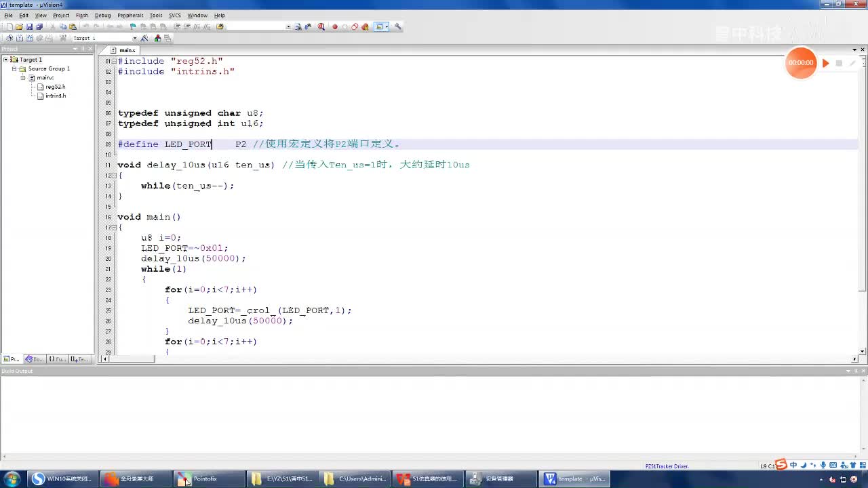Click the Build target icon
This screenshot has width=868, height=488.
pyautogui.click(x=20, y=38)
